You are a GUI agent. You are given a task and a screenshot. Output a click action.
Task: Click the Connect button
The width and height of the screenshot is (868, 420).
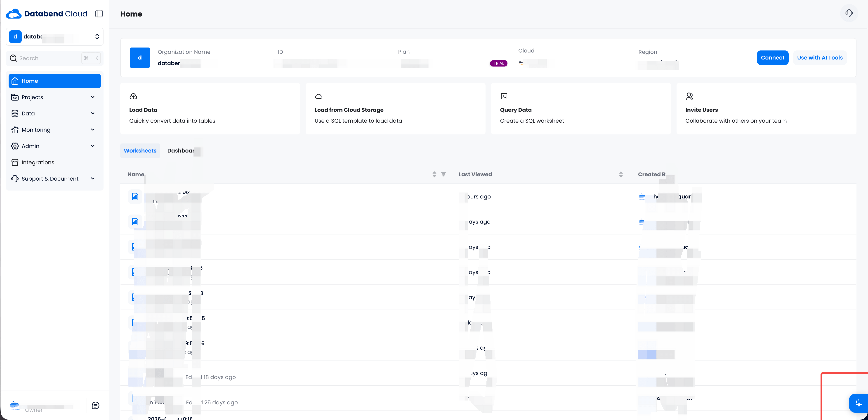[x=773, y=58]
